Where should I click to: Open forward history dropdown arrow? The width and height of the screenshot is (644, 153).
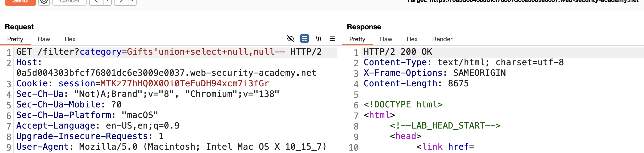point(132,2)
